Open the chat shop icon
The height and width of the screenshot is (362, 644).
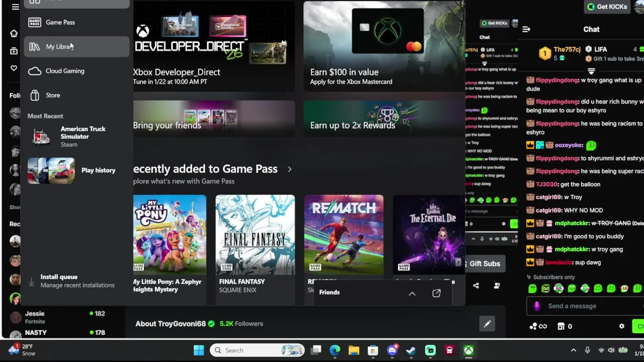[561, 326]
